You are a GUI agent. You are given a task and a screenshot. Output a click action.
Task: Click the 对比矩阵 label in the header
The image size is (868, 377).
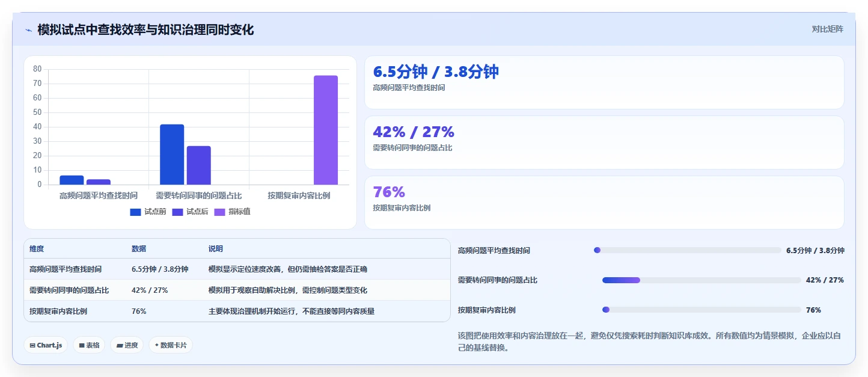(x=827, y=29)
